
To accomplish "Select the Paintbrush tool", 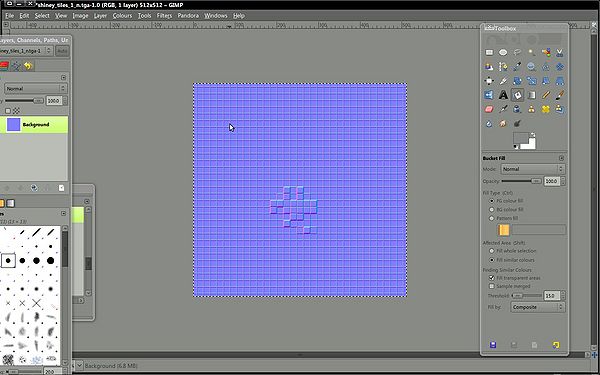I will pyautogui.click(x=560, y=95).
